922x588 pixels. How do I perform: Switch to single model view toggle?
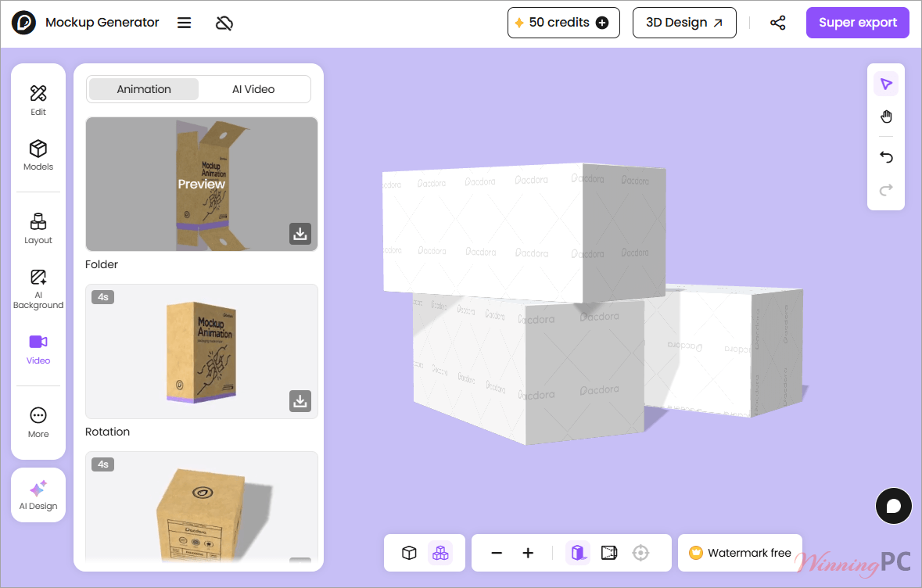pos(409,553)
